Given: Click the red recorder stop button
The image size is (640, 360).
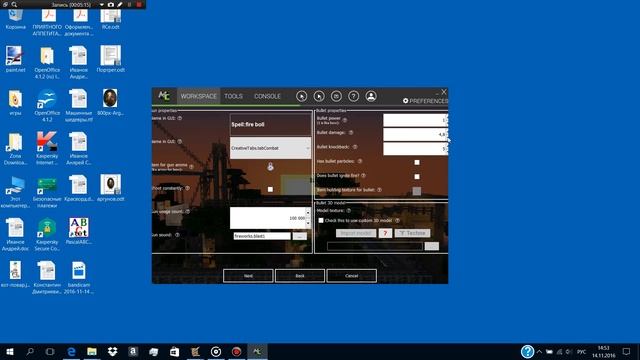Looking at the screenshot, I should pyautogui.click(x=139, y=4).
